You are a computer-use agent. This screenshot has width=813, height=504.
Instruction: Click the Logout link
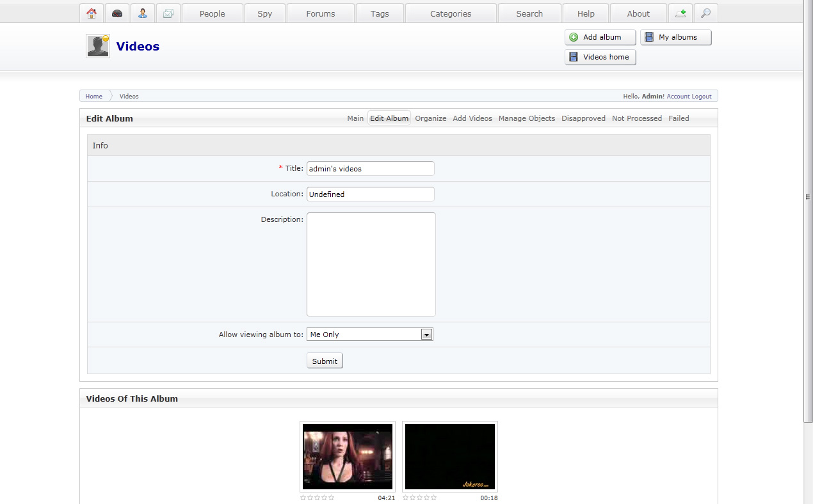coord(702,97)
